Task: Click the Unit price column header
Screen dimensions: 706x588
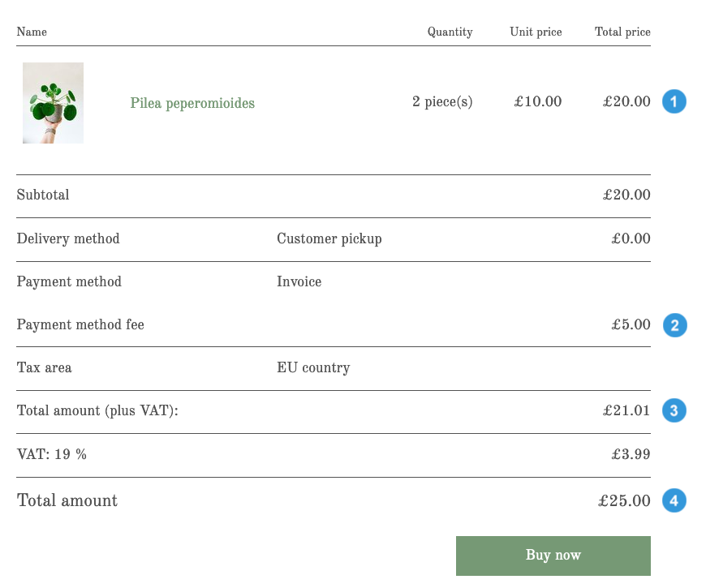Action: point(536,32)
